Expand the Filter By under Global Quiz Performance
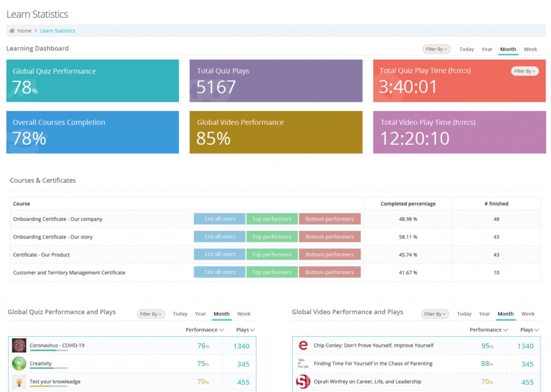 151,314
